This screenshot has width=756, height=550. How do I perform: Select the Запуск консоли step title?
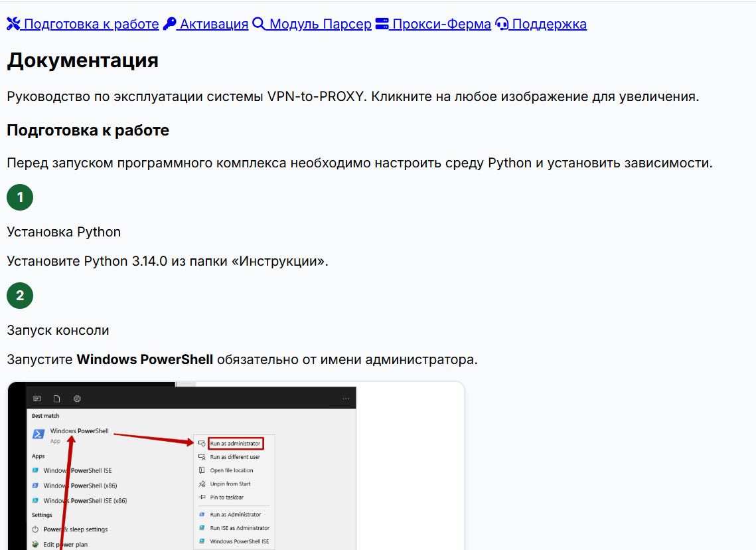coord(58,331)
